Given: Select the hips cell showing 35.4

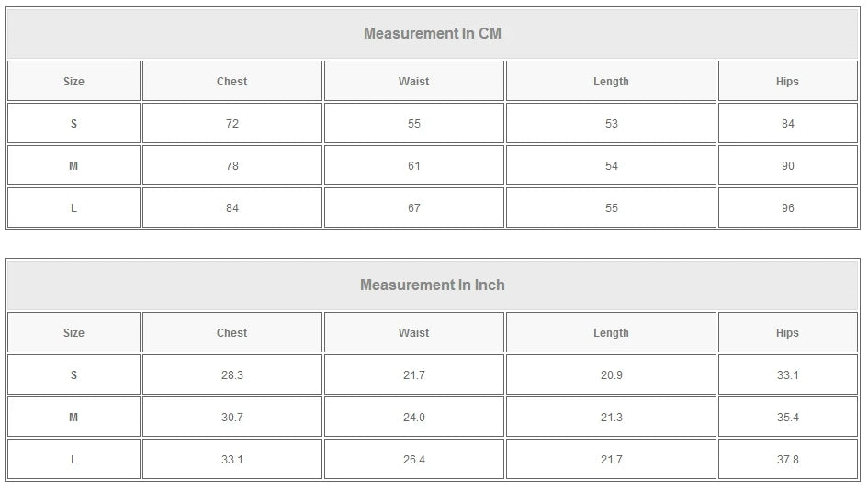Looking at the screenshot, I should pyautogui.click(x=787, y=418).
